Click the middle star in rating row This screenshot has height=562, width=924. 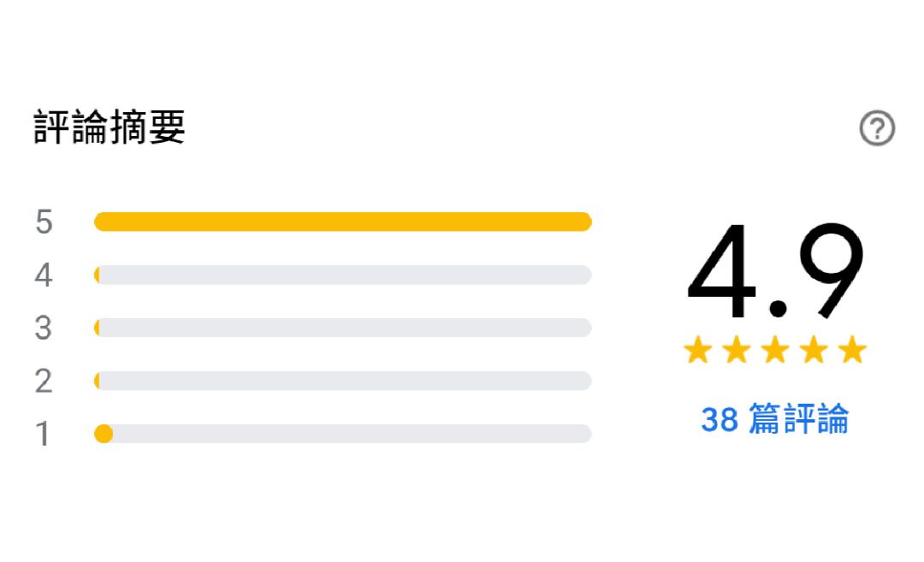point(775,350)
